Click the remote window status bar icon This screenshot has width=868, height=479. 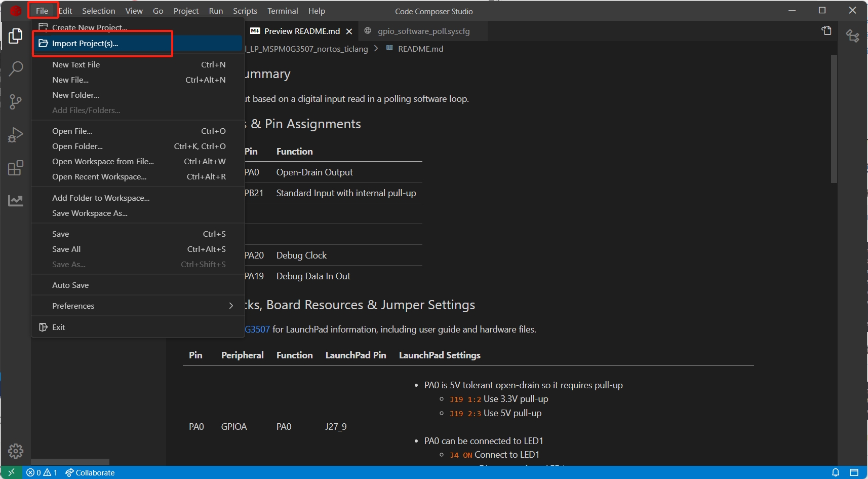click(11, 472)
